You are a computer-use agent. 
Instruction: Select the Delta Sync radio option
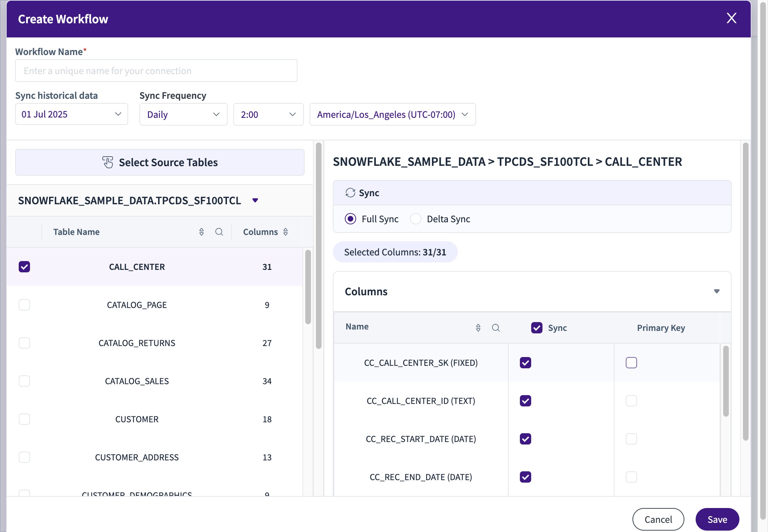click(416, 219)
